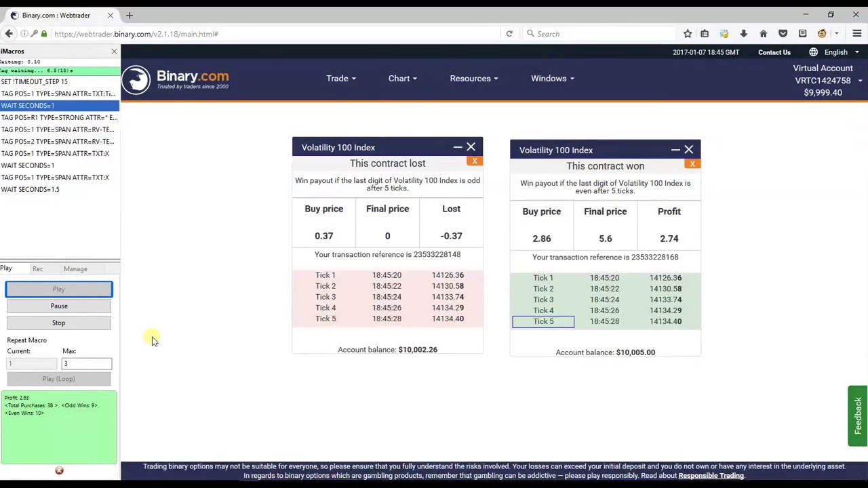
Task: Click account balance $10,005.00 text
Action: [605, 352]
